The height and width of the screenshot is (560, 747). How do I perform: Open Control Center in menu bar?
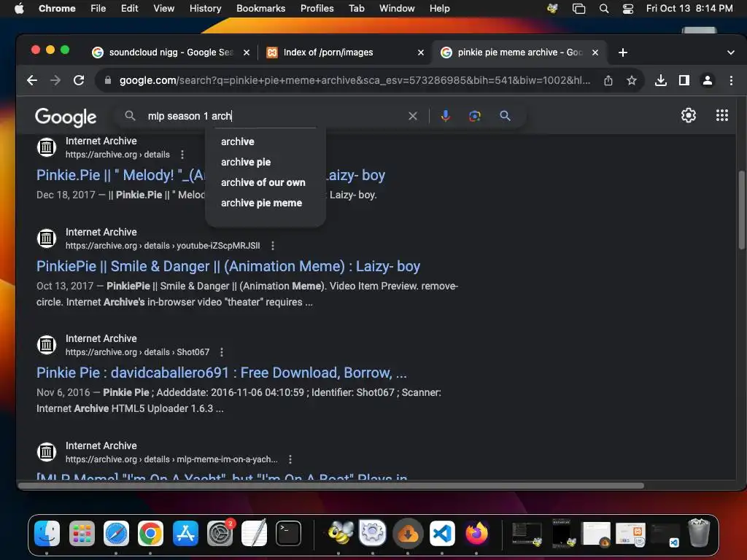click(x=628, y=8)
